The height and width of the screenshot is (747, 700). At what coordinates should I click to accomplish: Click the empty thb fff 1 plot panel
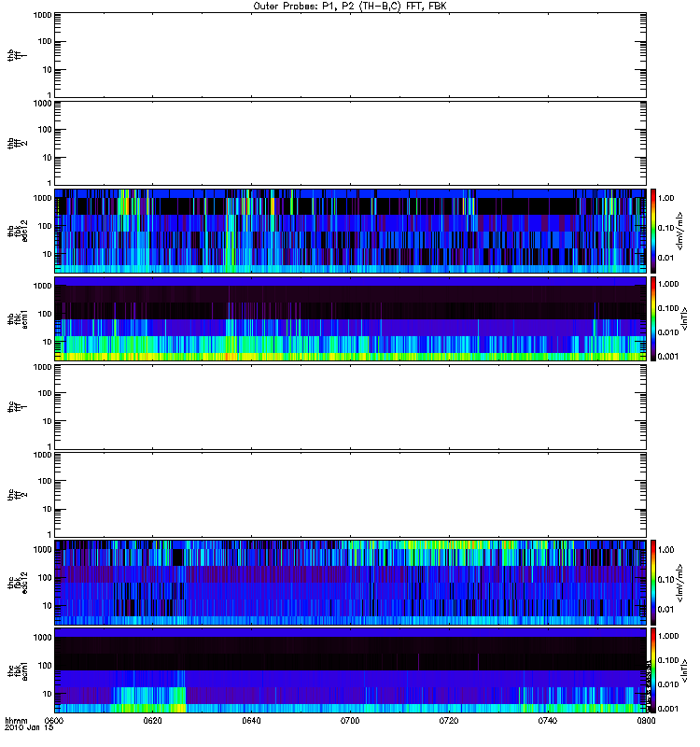pyautogui.click(x=350, y=55)
